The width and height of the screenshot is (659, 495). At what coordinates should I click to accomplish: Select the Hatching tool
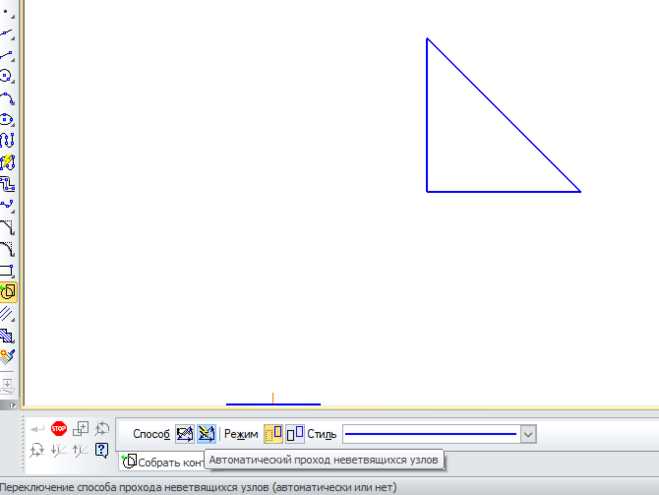click(7, 335)
